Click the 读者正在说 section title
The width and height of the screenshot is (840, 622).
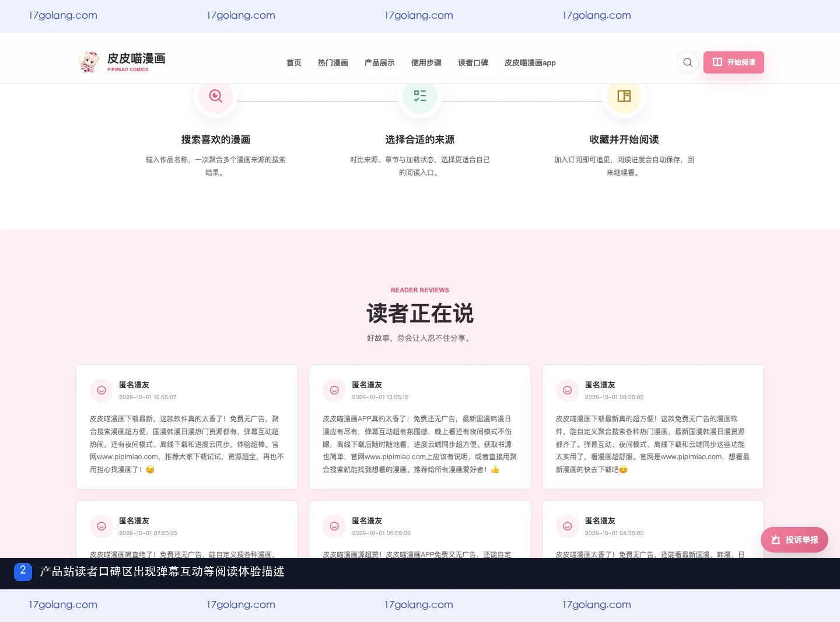420,313
